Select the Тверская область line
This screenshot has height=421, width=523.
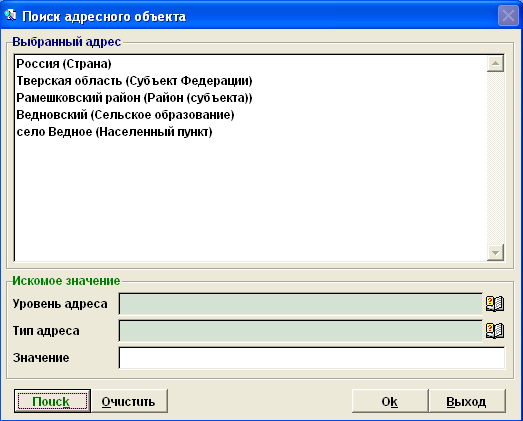click(x=134, y=81)
